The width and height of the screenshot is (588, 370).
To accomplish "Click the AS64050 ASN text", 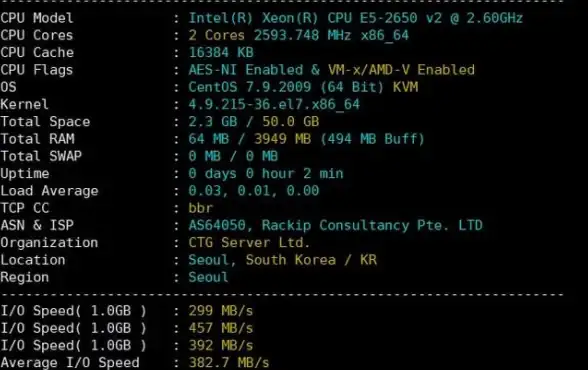I will [217, 225].
